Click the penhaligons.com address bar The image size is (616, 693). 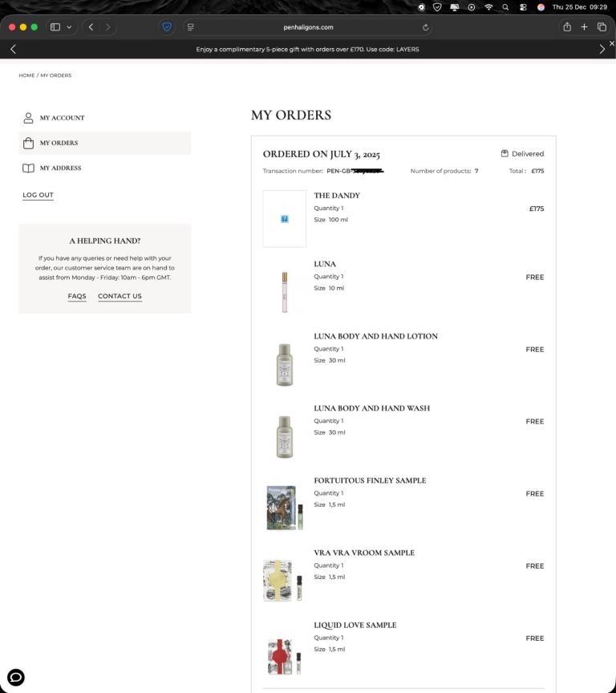(308, 26)
